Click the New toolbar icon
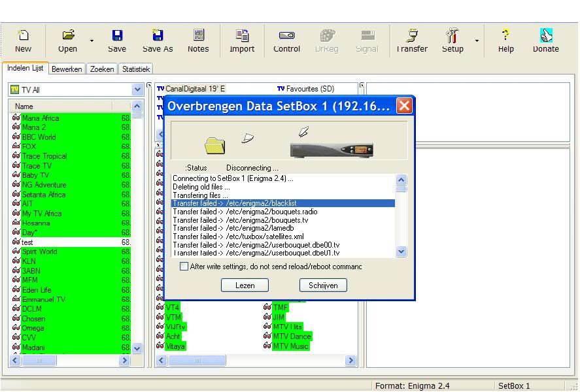This screenshot has height=392, width=580. (x=23, y=35)
